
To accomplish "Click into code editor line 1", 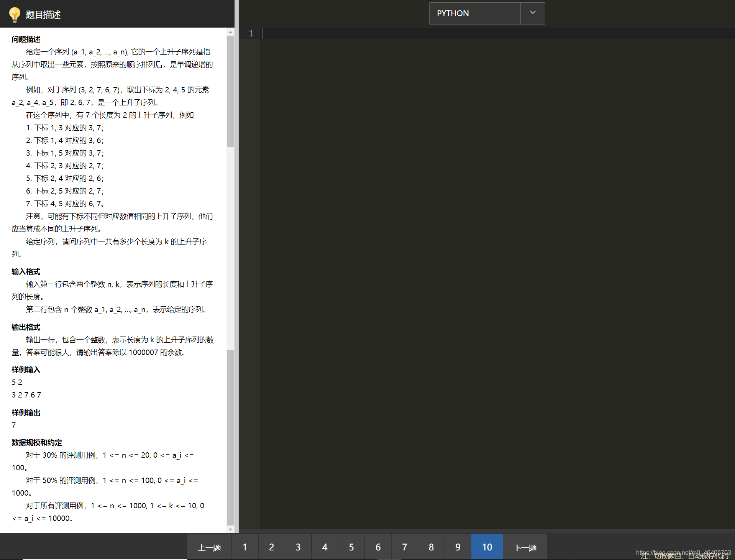I will click(498, 33).
